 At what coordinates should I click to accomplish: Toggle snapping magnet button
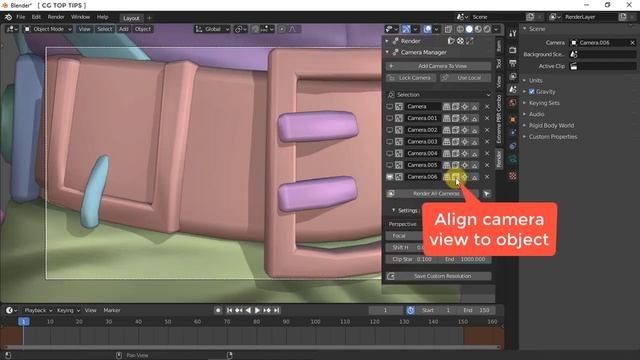pos(255,29)
